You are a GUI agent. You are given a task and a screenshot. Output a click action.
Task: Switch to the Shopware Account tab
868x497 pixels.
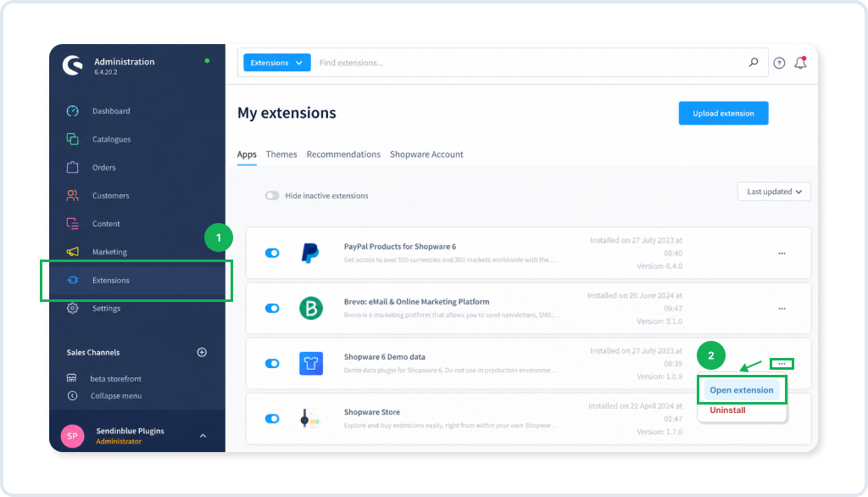click(x=426, y=154)
